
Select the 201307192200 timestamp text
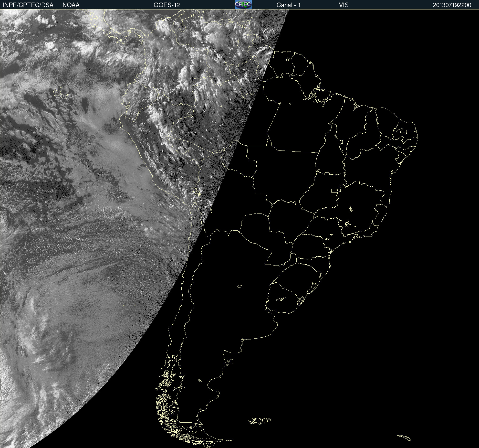452,5
